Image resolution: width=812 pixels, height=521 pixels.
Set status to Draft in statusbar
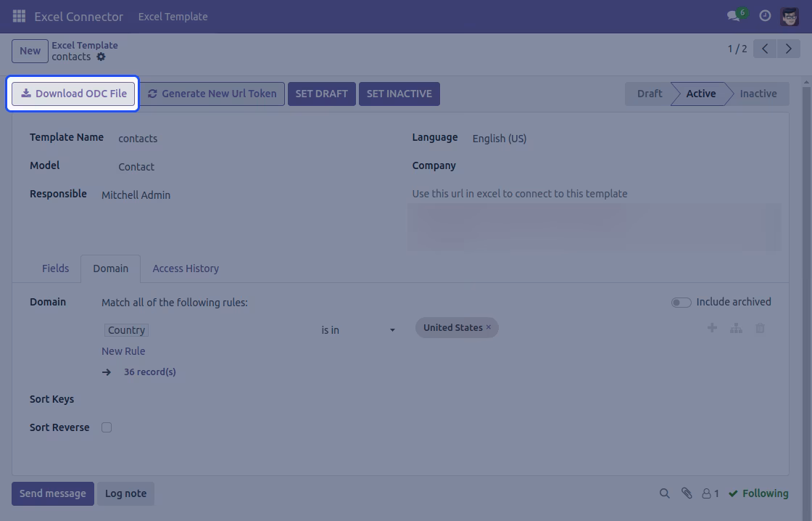[x=650, y=94]
